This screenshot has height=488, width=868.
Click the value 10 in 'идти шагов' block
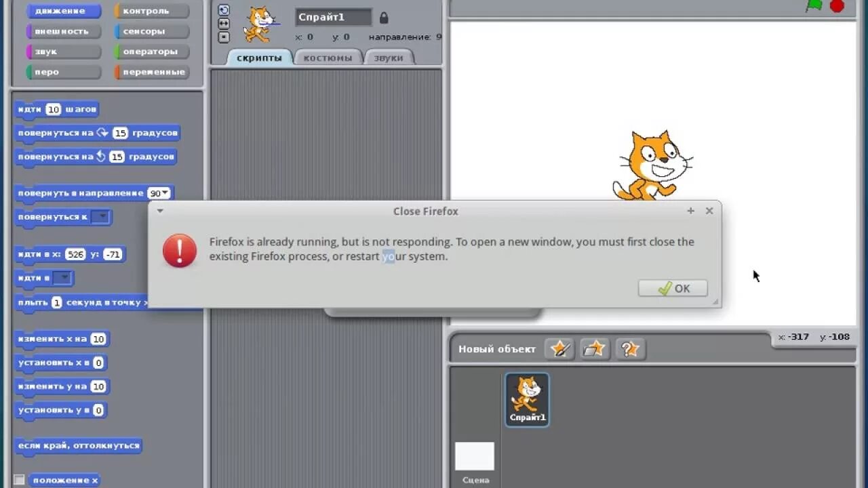point(54,109)
